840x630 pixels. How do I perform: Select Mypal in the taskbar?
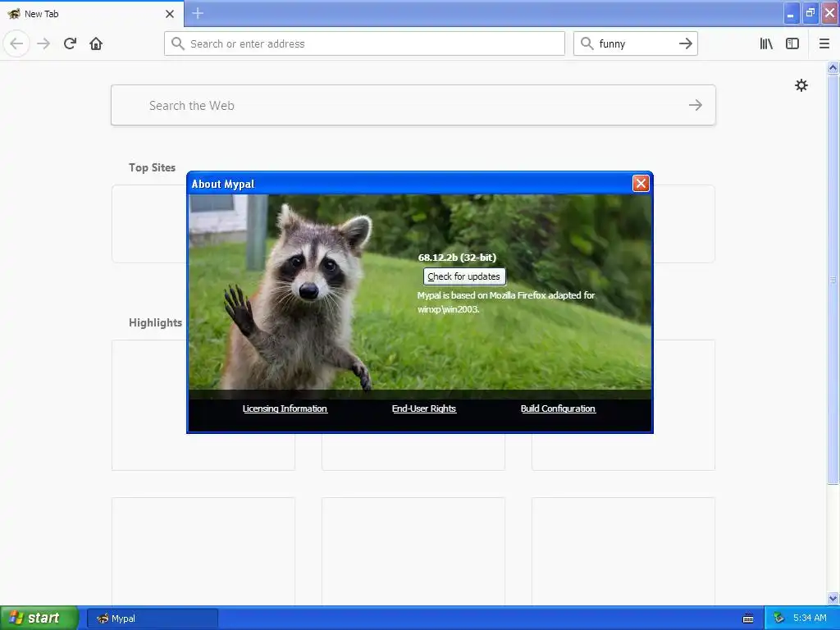tap(152, 619)
